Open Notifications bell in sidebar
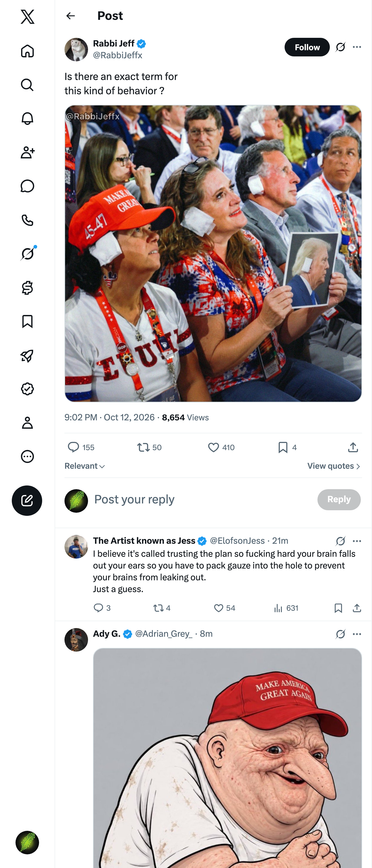 click(27, 118)
